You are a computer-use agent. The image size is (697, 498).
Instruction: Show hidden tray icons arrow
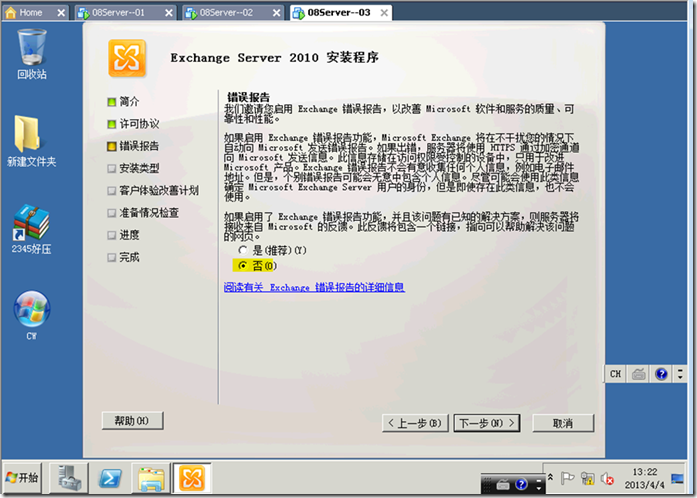click(x=550, y=477)
